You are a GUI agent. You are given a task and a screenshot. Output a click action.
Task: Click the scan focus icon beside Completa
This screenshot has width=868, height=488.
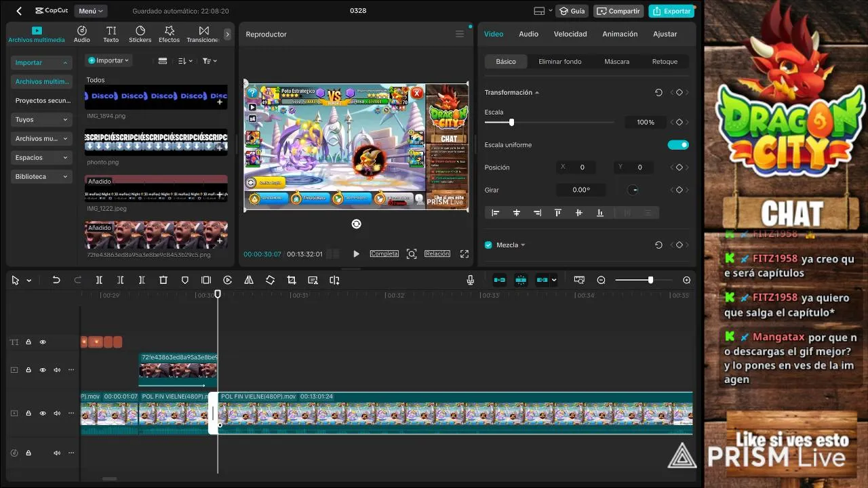point(412,253)
